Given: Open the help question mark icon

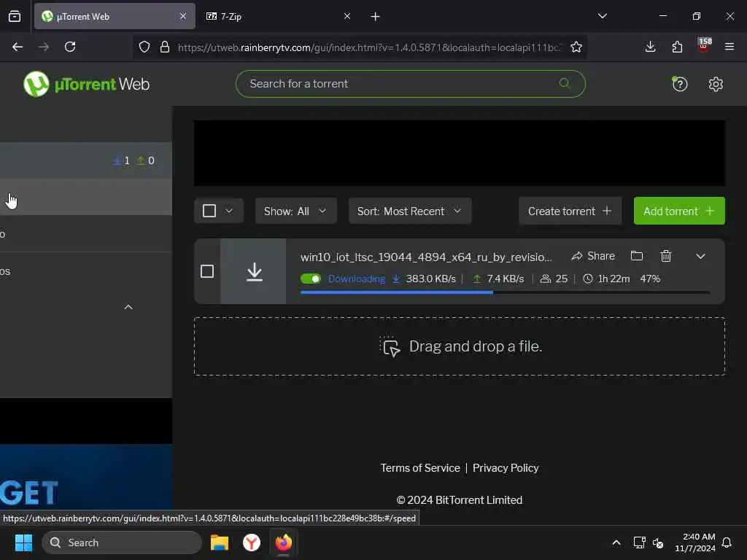Looking at the screenshot, I should (x=679, y=85).
